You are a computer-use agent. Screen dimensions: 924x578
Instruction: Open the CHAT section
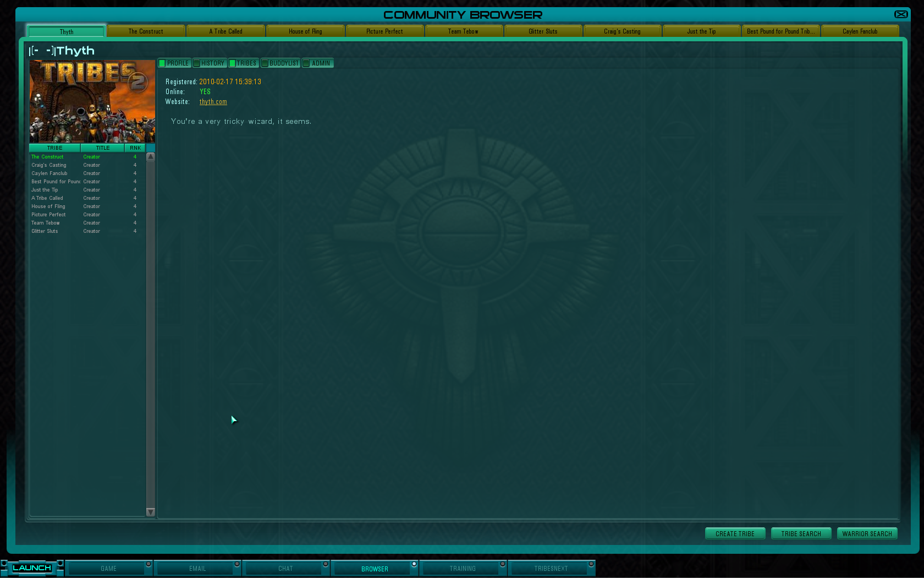[x=285, y=569]
